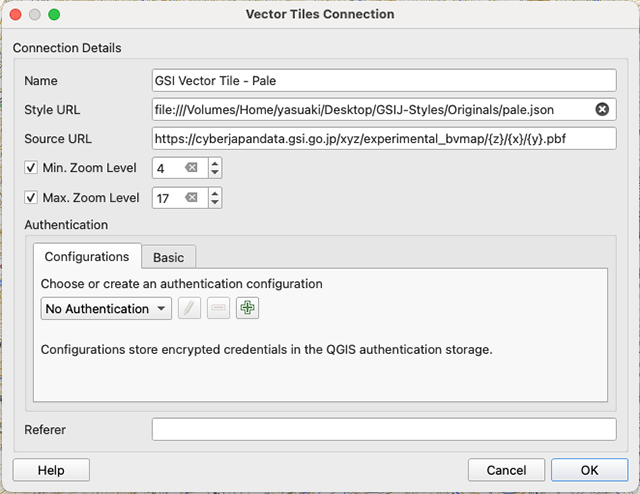The width and height of the screenshot is (640, 494).
Task: Click the Help button
Action: [x=51, y=470]
